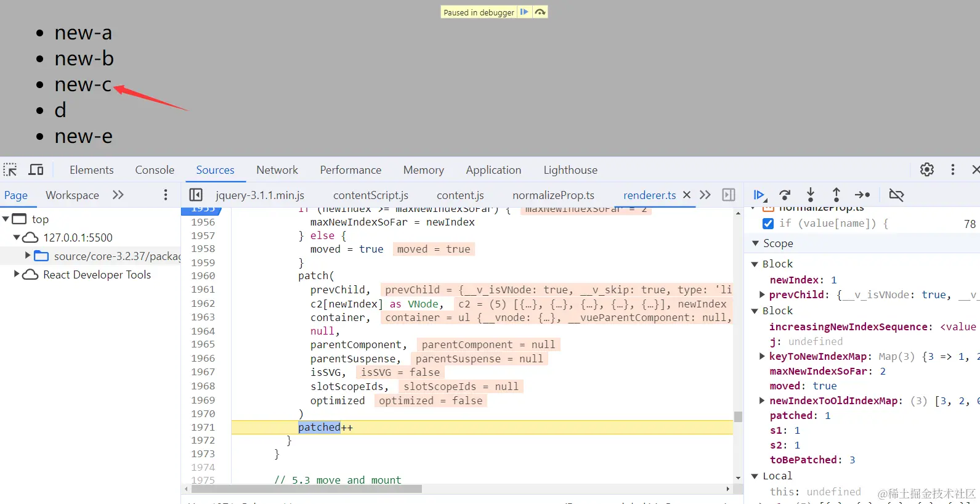Open the Memory tab
Screen dimensions: 980x504
point(424,169)
